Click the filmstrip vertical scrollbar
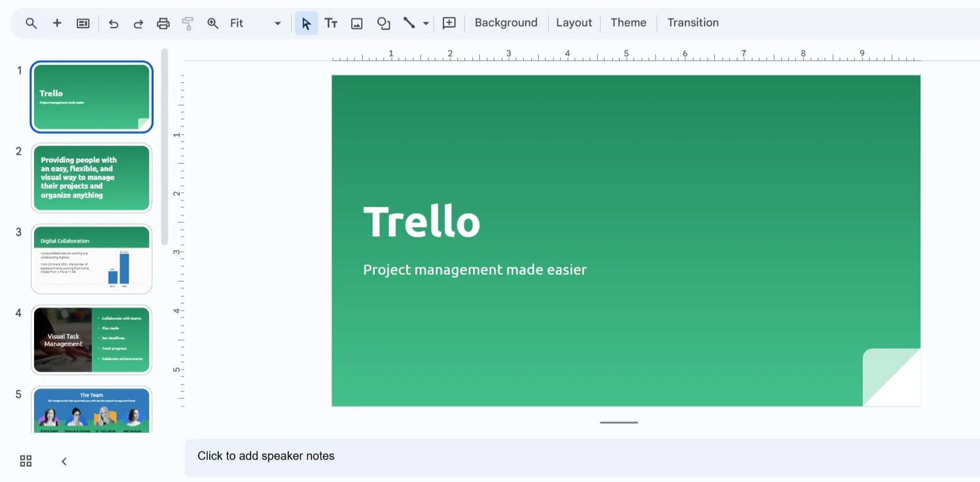 point(165,147)
